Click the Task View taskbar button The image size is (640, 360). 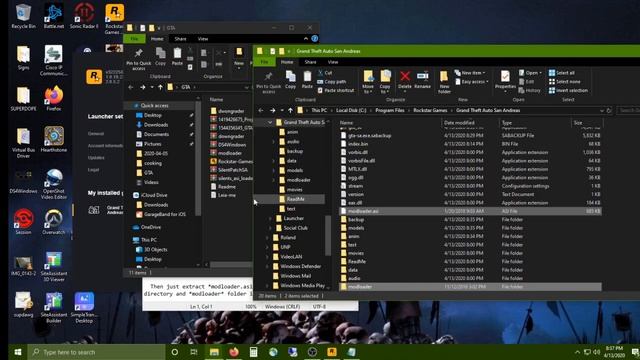click(194, 352)
